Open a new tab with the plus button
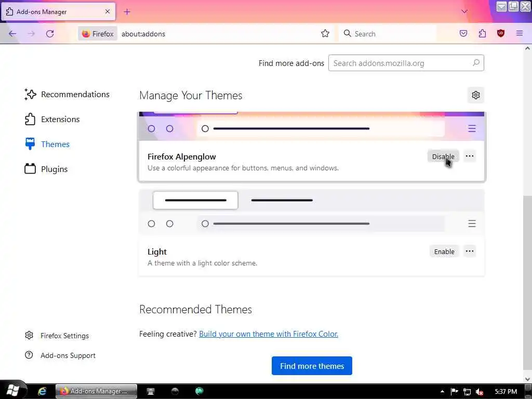This screenshot has height=399, width=532. tap(127, 12)
